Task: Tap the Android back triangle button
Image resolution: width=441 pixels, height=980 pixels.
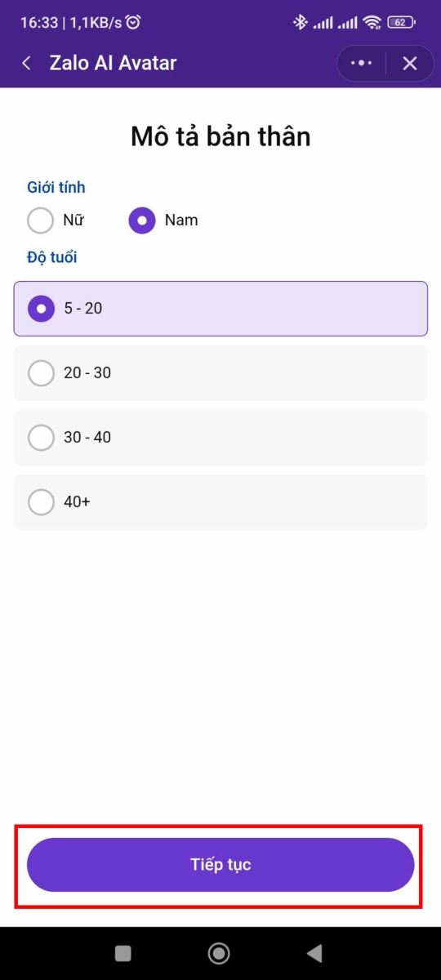Action: pos(314,953)
